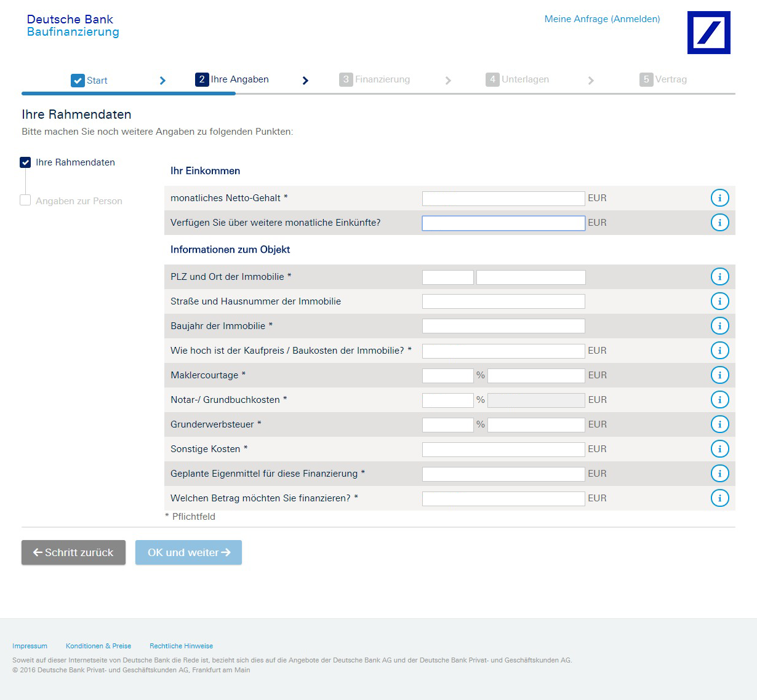Screen dimensions: 757x700
Task: Click the PLZ input field
Action: [x=448, y=277]
